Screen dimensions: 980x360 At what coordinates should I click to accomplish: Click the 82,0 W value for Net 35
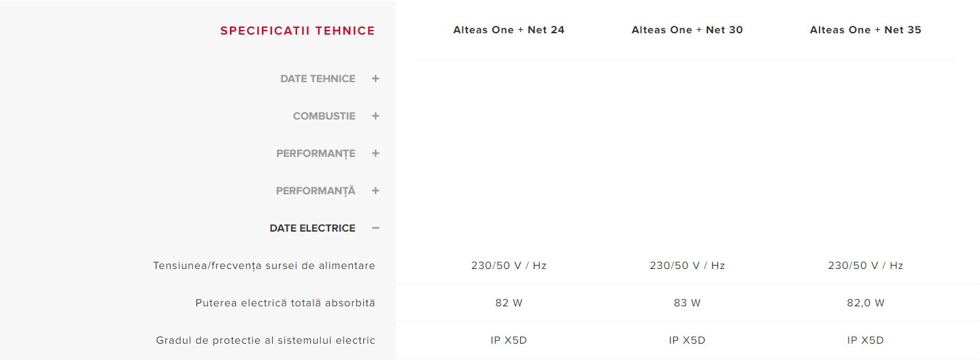(865, 303)
